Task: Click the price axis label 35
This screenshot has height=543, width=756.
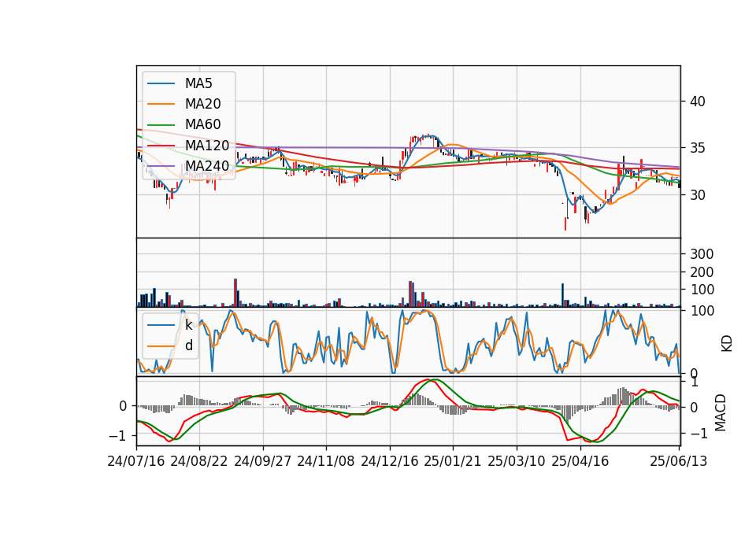Action: click(698, 149)
